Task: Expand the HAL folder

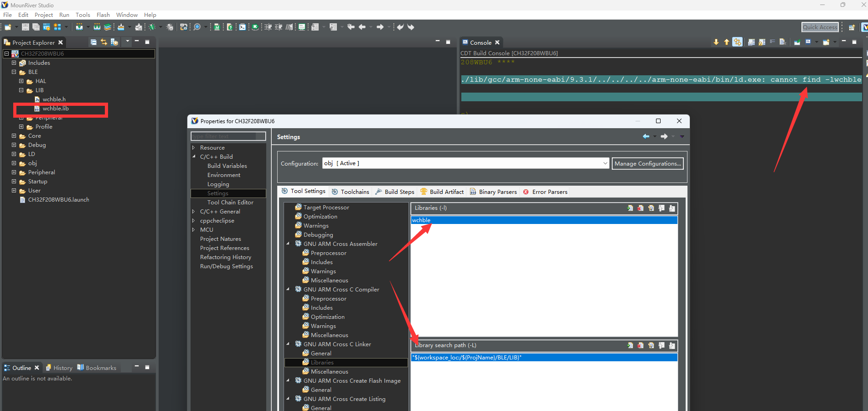Action: click(21, 81)
